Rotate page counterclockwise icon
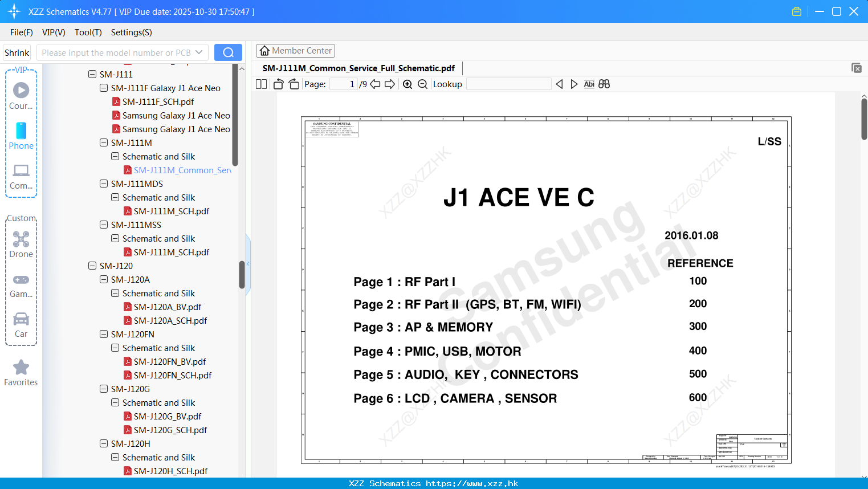The width and height of the screenshot is (868, 489). [278, 84]
